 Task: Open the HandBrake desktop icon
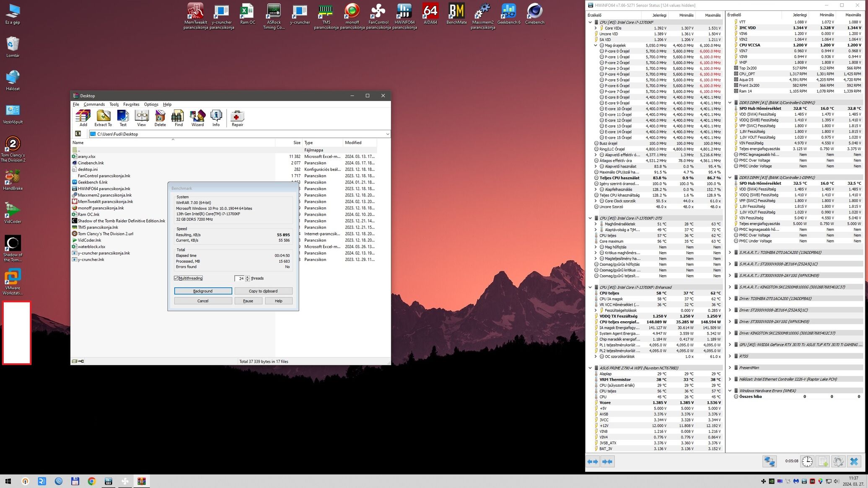(x=13, y=180)
